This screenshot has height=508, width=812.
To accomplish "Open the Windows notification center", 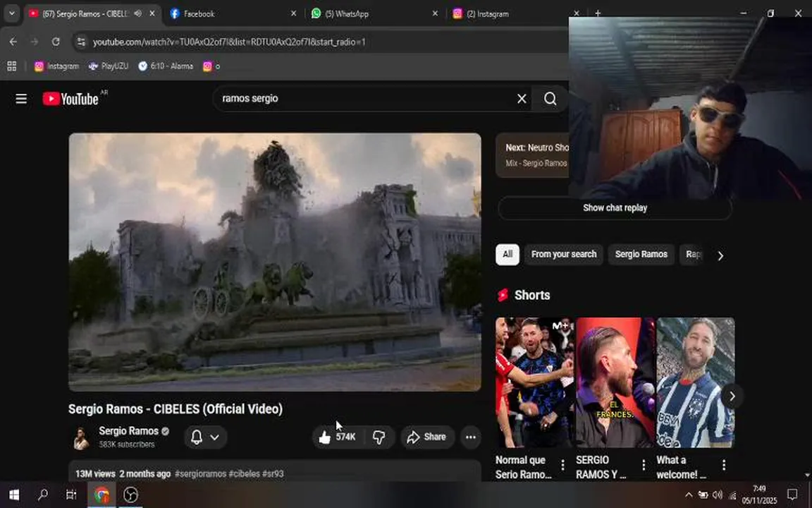I will (792, 495).
